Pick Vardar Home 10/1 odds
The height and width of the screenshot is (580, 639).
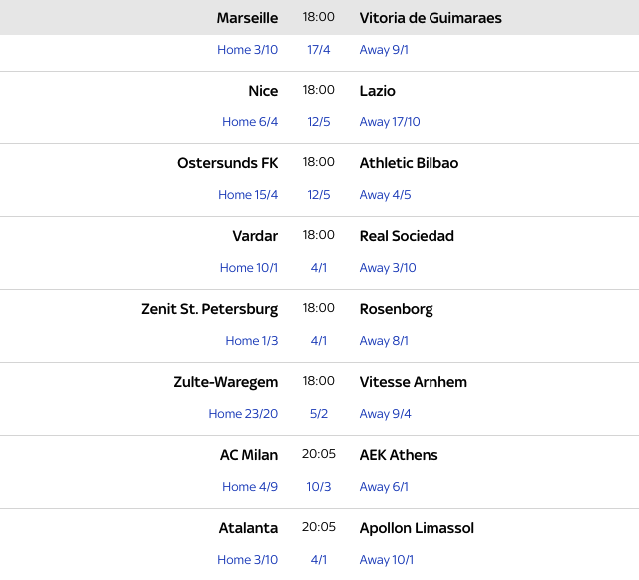point(249,268)
